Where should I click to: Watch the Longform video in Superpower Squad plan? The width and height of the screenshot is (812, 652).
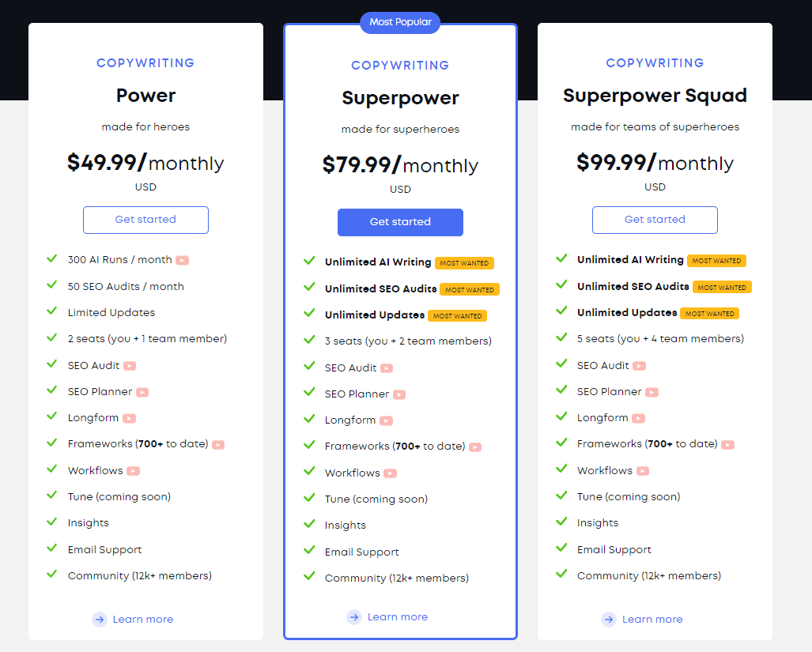point(639,418)
